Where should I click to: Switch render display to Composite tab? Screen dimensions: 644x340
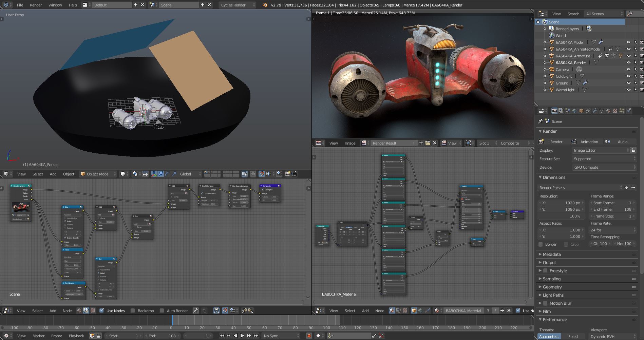(x=510, y=143)
